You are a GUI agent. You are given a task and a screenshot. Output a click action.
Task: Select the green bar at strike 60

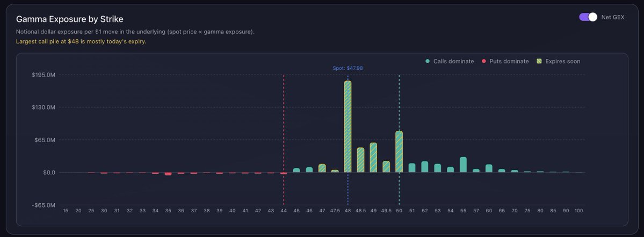489,168
